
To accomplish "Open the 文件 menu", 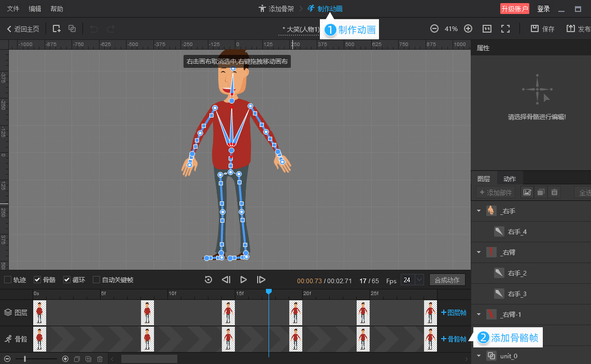I will [13, 9].
